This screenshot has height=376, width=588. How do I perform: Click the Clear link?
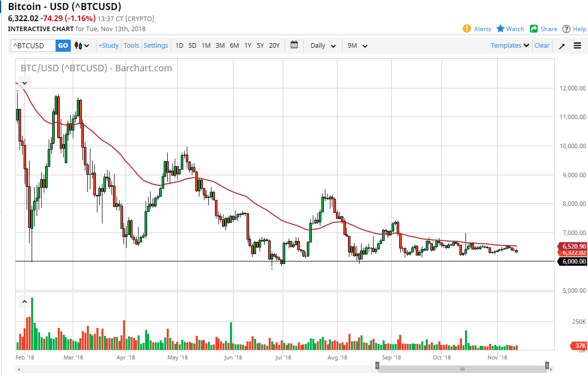542,45
